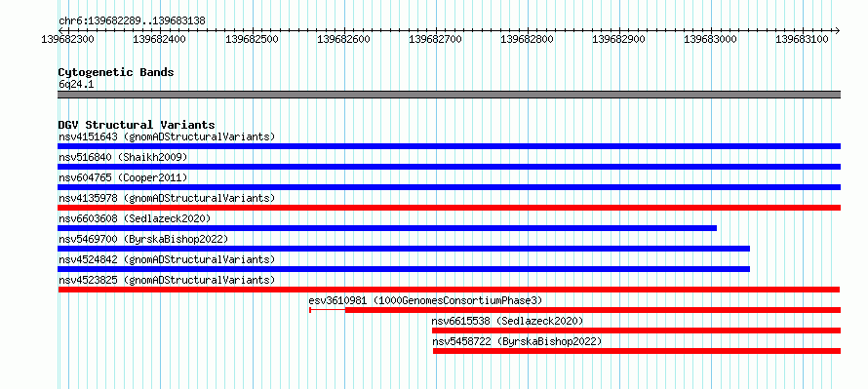This screenshot has height=389, width=868.
Task: Click ruler position 139683000
Action: 711,39
